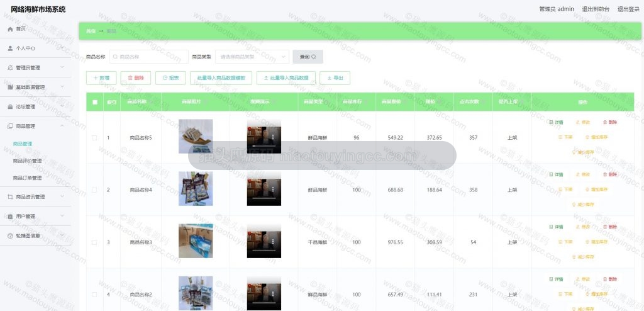Image resolution: width=644 pixels, height=311 pixels.
Task: Click 管理员 admin at top right
Action: 557,9
